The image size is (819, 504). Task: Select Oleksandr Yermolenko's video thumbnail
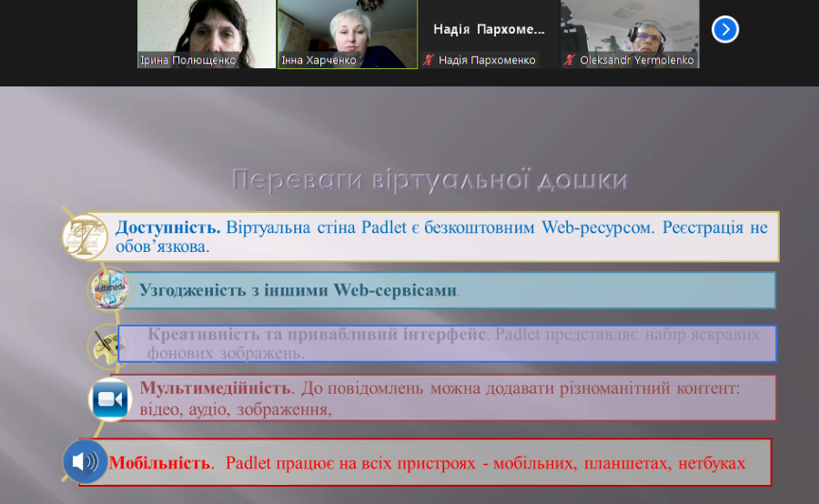click(630, 34)
